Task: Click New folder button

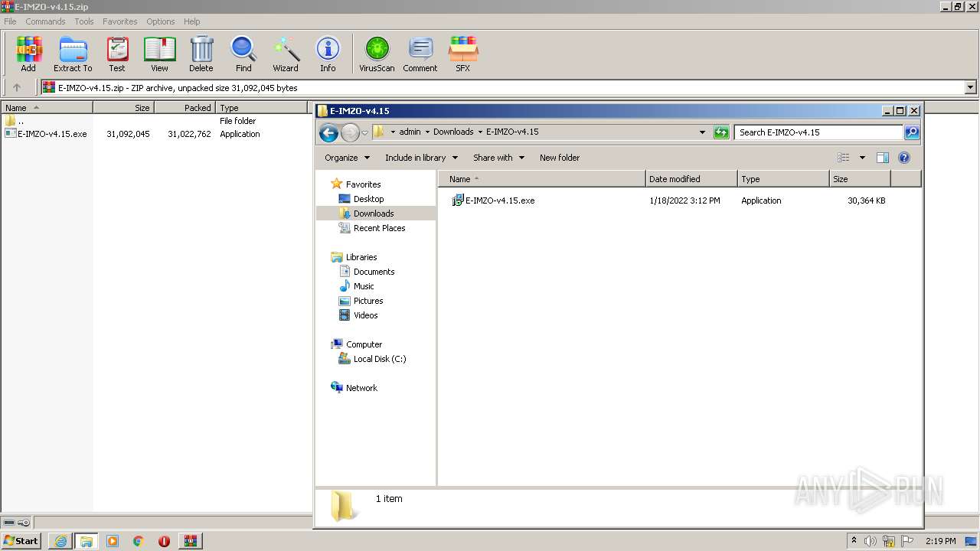Action: tap(560, 158)
